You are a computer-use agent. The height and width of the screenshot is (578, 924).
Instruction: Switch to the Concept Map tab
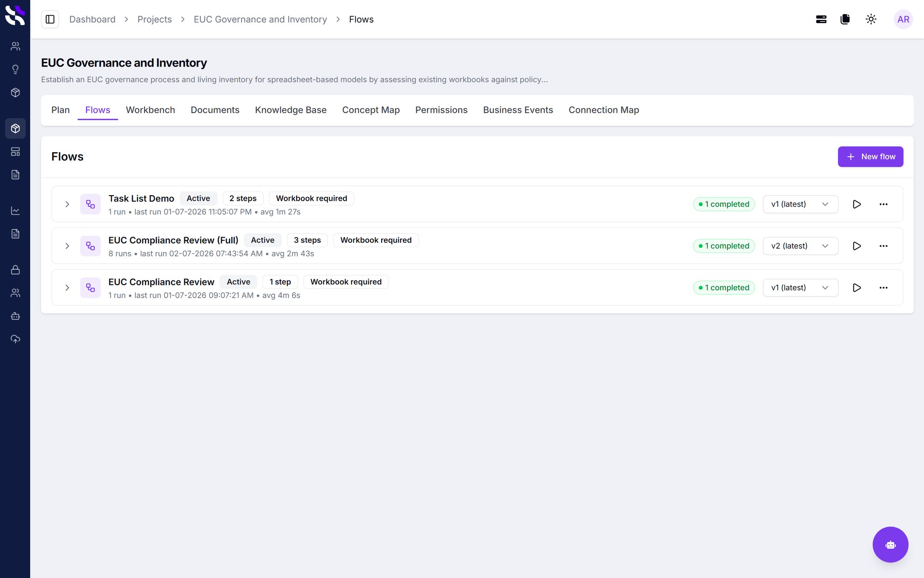371,110
